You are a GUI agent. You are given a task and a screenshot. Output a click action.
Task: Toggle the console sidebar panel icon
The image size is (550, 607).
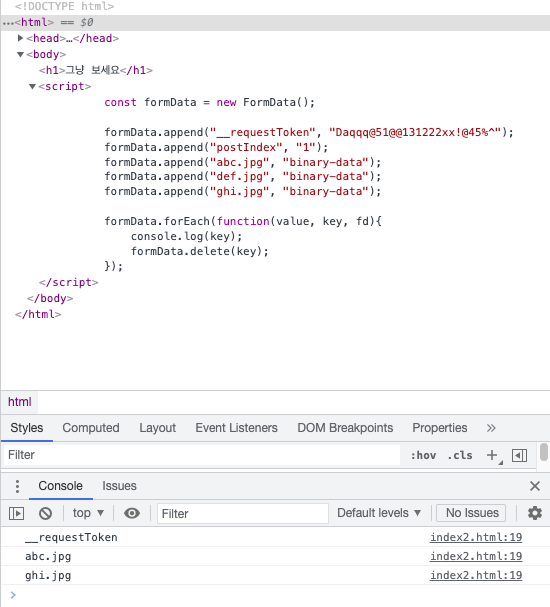click(16, 513)
